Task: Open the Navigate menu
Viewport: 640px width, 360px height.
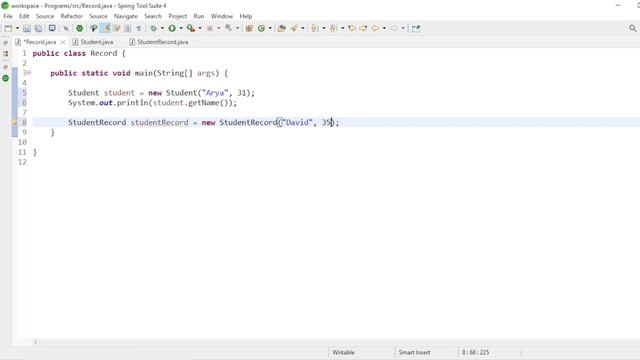Action: [126, 16]
